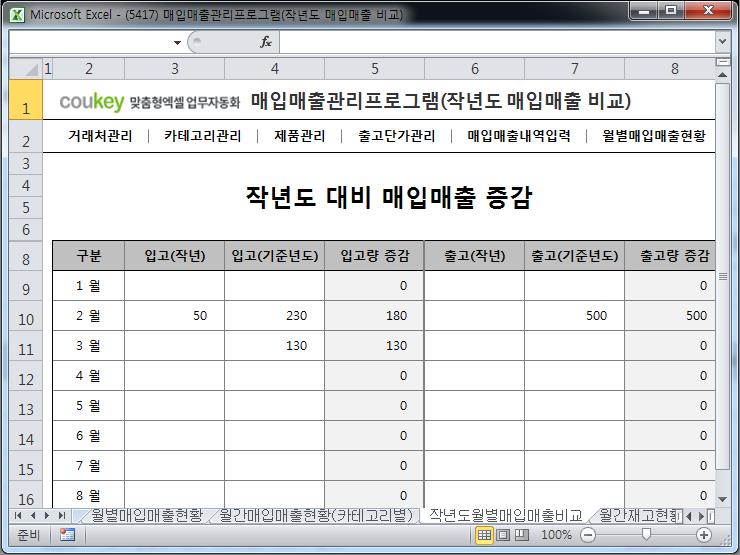Viewport: 740px width, 555px height.
Task: Expand the formula bar with the chevron
Action: (x=722, y=42)
